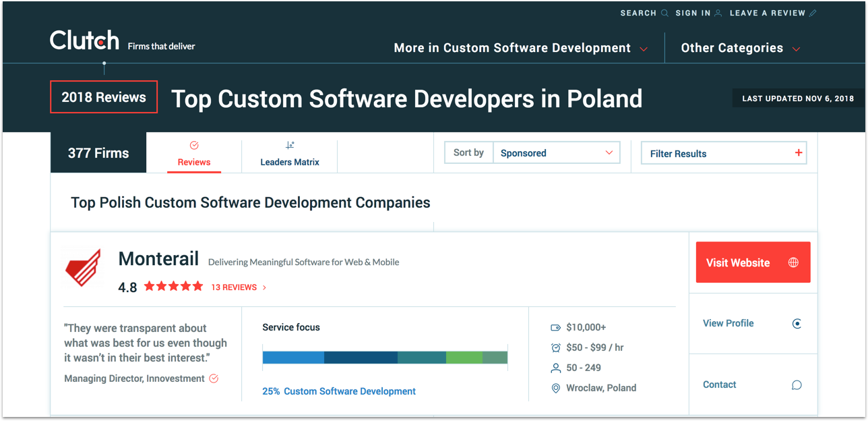Click the Managing Director, Innovestment attribution
This screenshot has width=868, height=421.
134,378
